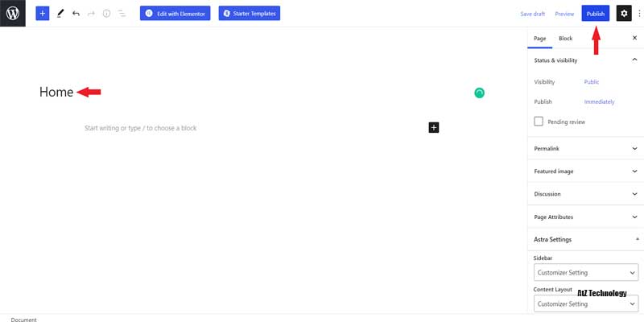Click the Document breadcrumb in footer
The height and width of the screenshot is (322, 644).
point(24,319)
